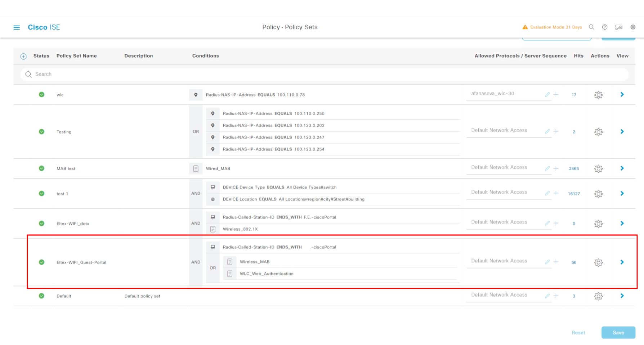The image size is (644, 345).
Task: Open the global search magnifier icon
Action: click(x=591, y=27)
